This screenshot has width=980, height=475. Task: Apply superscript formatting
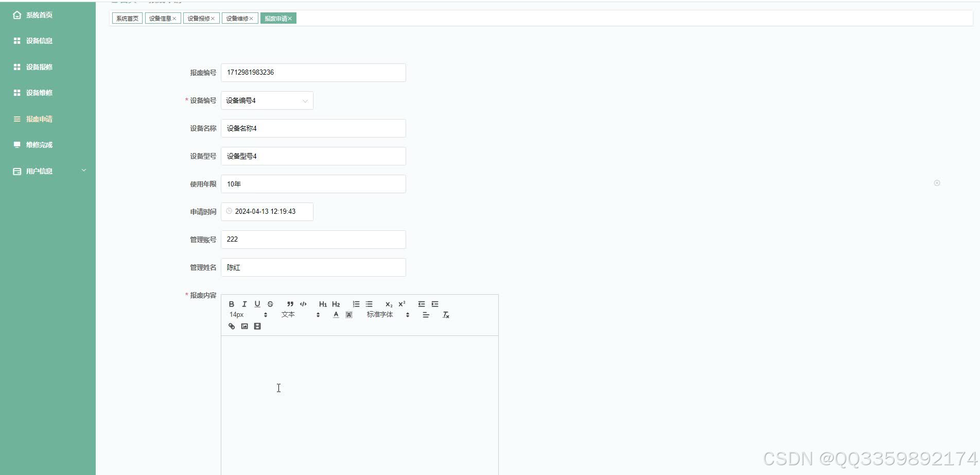point(402,304)
